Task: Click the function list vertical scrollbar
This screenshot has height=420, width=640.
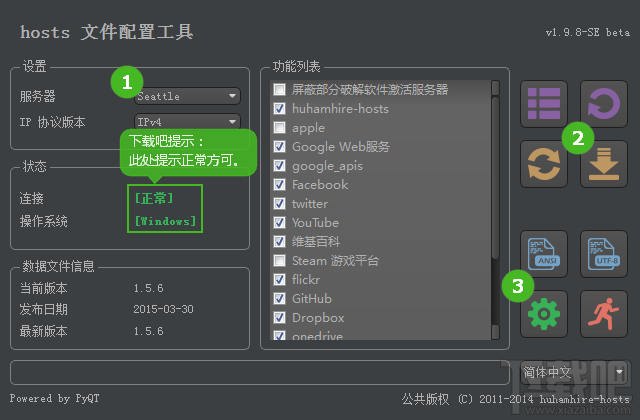Action: [x=495, y=200]
